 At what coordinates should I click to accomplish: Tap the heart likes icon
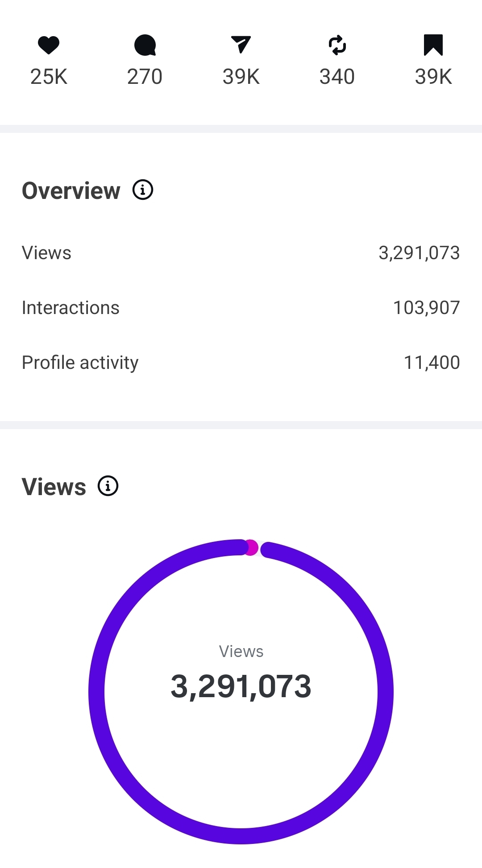[49, 45]
